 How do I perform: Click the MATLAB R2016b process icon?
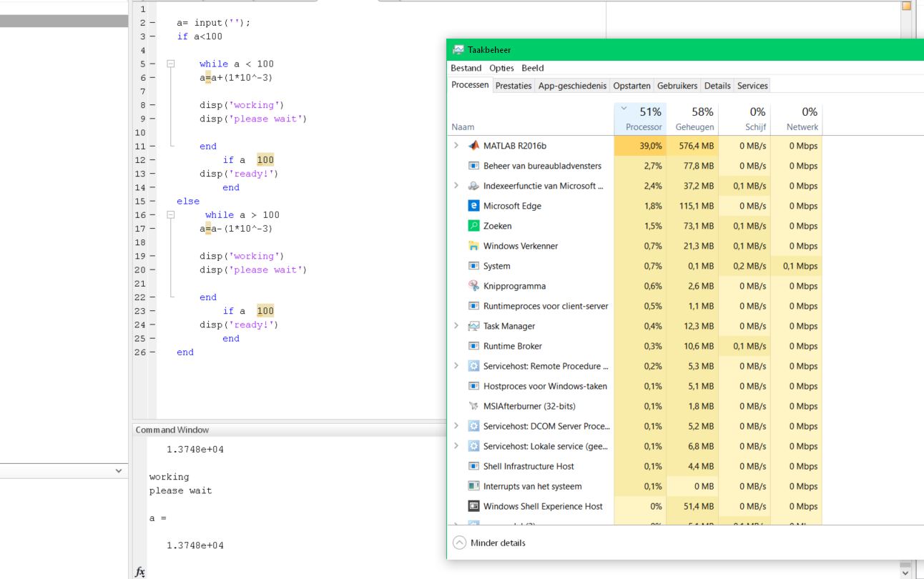tap(473, 146)
